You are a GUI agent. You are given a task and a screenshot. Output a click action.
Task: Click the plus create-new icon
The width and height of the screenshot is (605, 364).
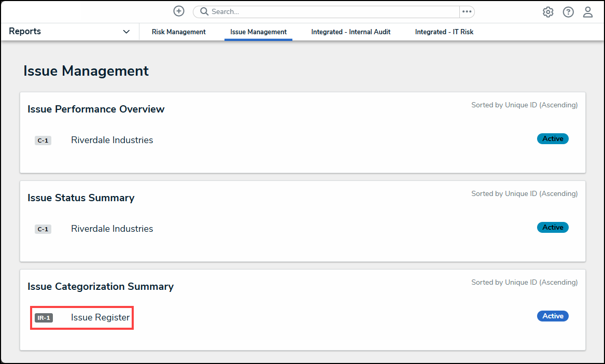179,11
